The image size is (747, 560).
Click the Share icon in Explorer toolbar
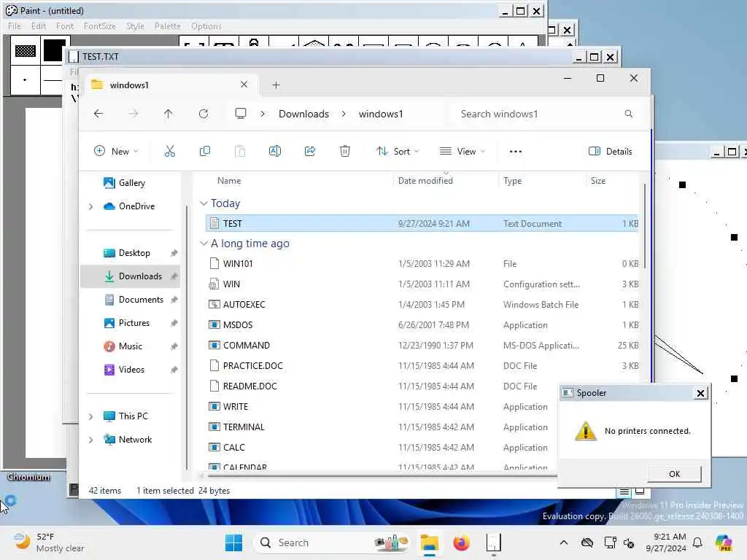pos(309,152)
